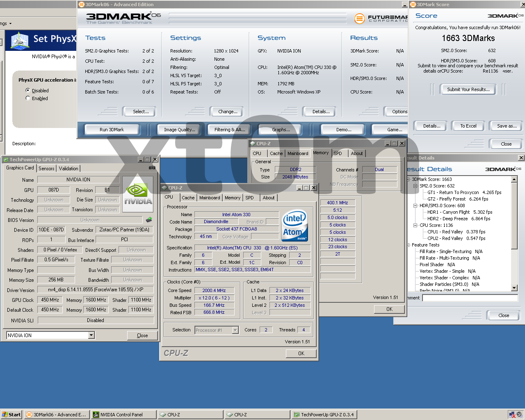Collapse the 3DMark Score: 1663 tree node
525x420 pixels.
[409, 179]
